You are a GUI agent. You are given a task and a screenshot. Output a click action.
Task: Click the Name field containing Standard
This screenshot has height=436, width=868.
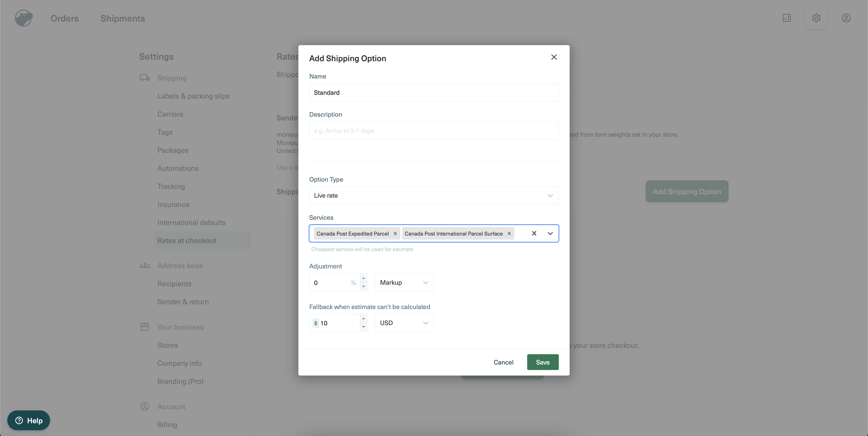point(434,92)
